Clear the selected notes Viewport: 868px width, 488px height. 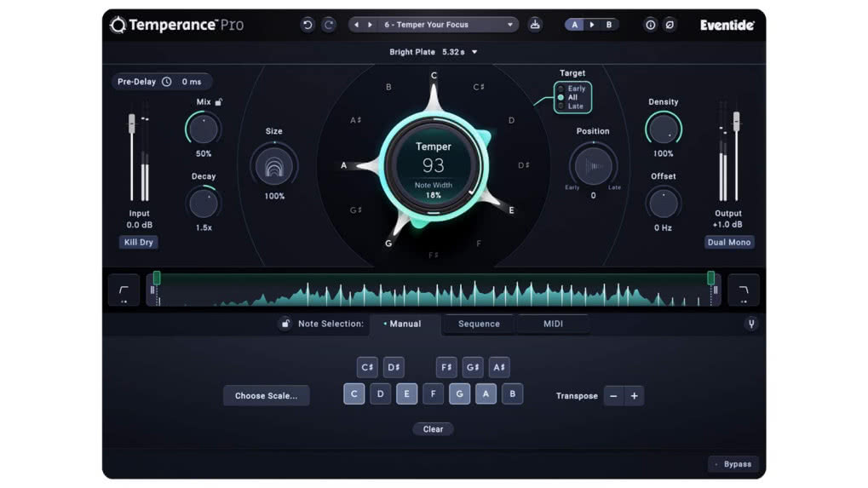[433, 428]
